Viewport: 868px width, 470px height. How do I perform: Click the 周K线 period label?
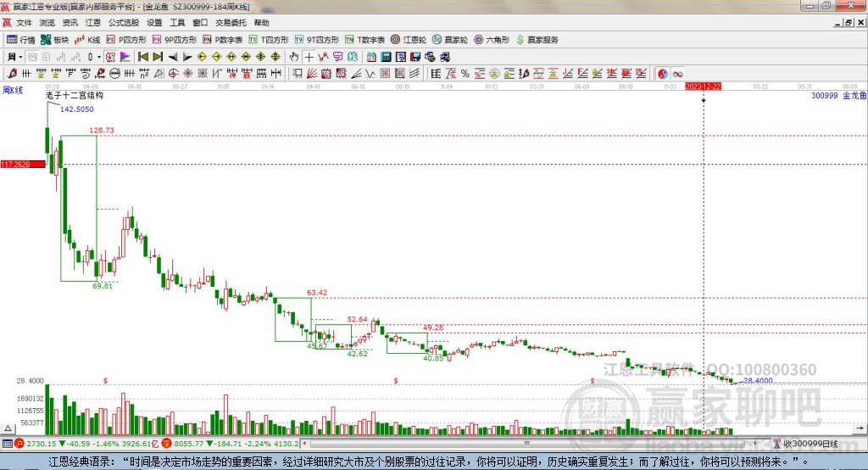pyautogui.click(x=13, y=90)
